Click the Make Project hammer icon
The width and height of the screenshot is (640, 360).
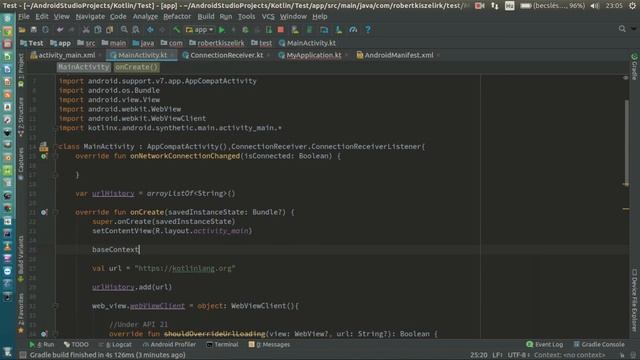coord(176,29)
